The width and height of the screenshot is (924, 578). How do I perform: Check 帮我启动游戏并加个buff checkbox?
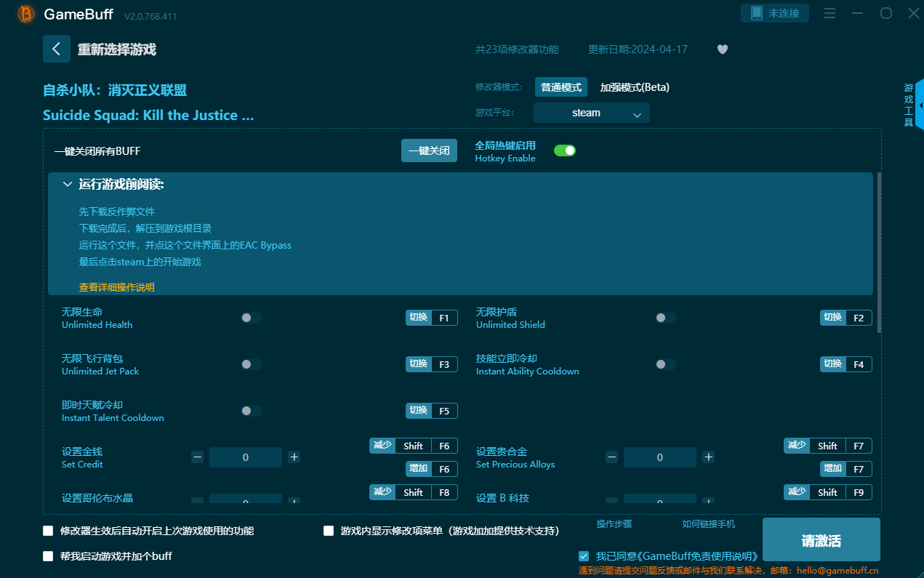click(48, 556)
